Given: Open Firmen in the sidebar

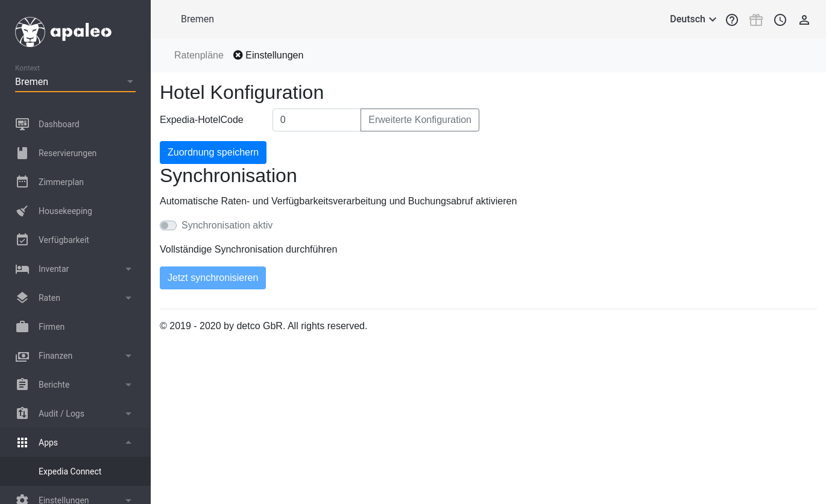Looking at the screenshot, I should click(x=51, y=327).
